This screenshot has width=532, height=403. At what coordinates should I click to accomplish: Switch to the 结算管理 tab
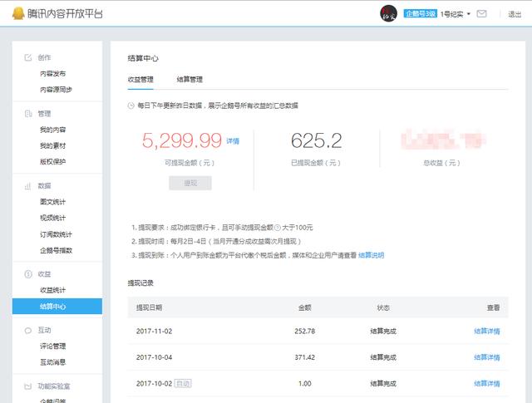(190, 80)
